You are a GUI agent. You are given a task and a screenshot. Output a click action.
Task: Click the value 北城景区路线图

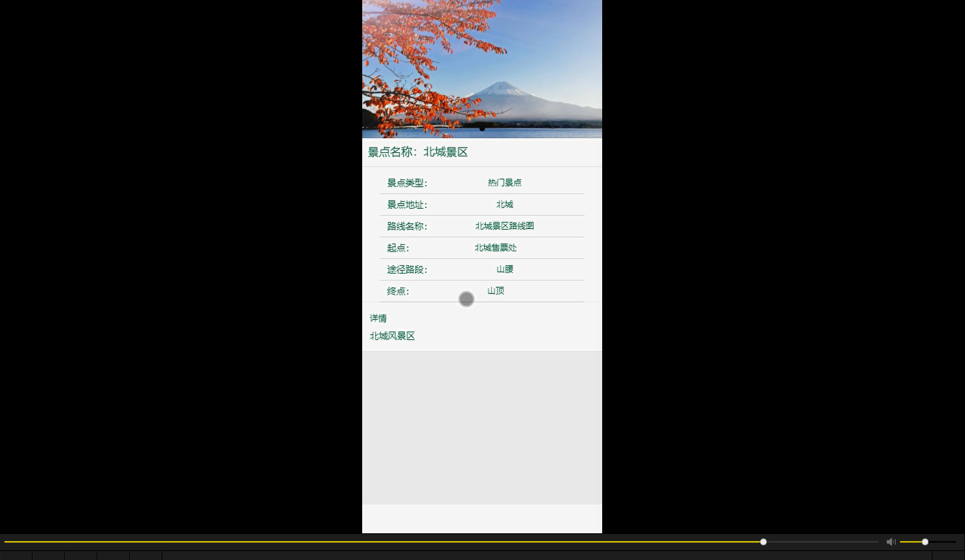[505, 226]
